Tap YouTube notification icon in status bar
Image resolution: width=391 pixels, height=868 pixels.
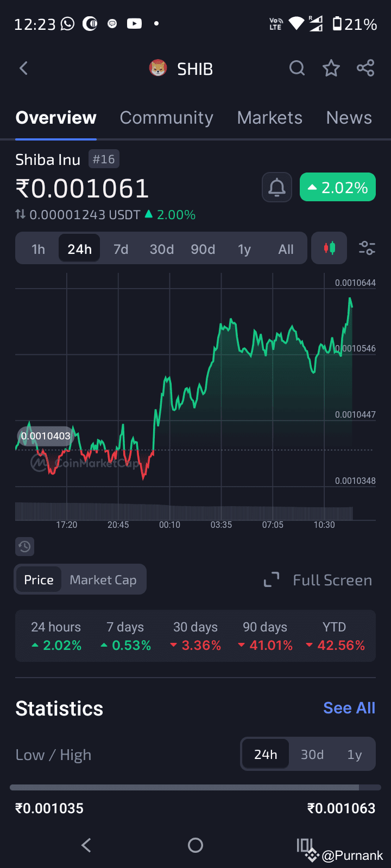134,23
